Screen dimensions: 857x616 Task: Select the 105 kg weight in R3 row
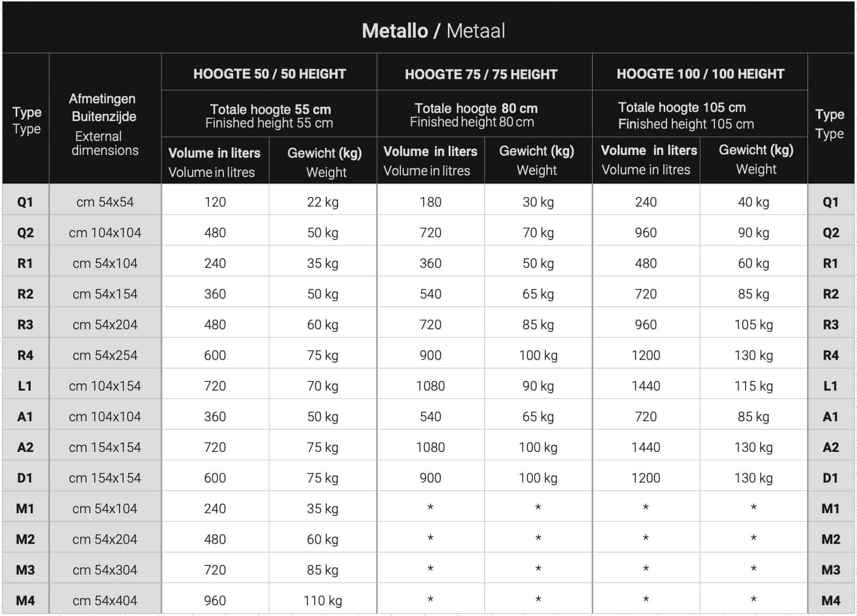click(753, 324)
